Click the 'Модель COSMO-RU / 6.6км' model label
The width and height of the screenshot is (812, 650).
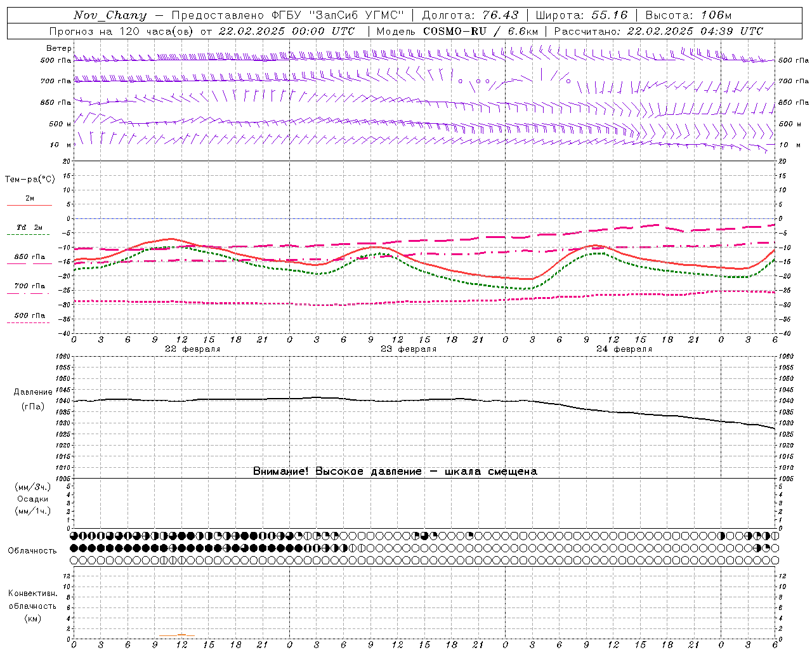[457, 31]
